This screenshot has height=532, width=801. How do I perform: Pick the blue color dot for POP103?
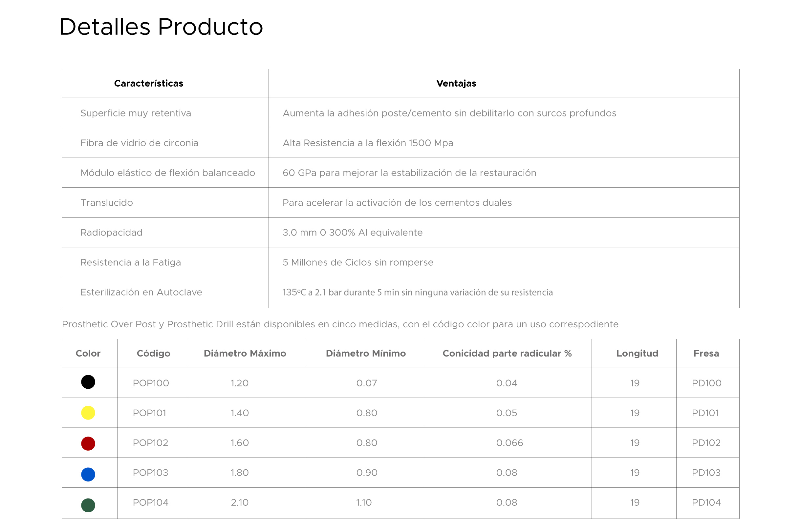coord(88,474)
